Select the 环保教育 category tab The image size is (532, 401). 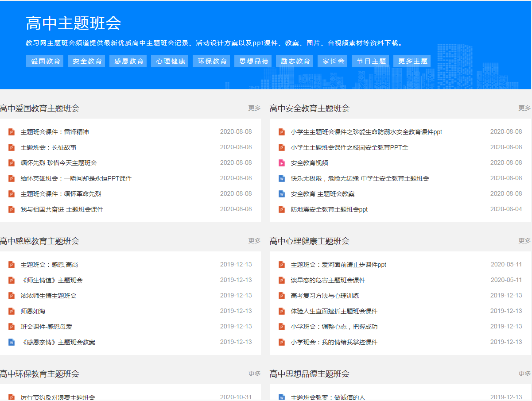pos(211,61)
